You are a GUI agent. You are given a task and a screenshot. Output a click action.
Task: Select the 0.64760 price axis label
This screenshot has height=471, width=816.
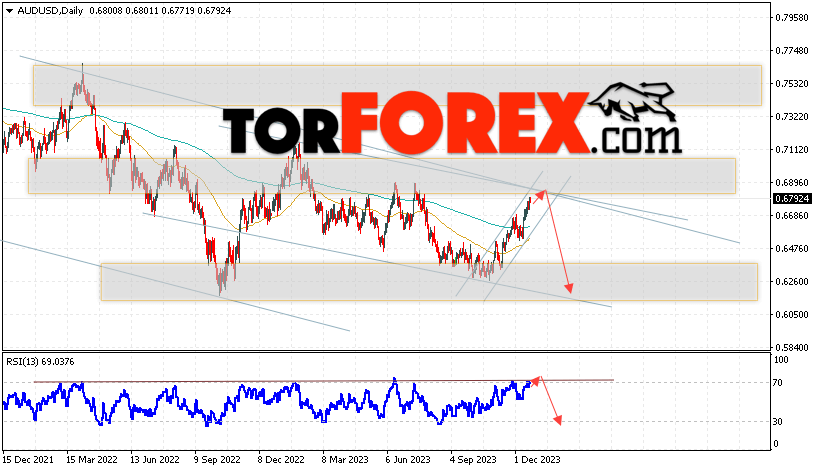click(792, 249)
